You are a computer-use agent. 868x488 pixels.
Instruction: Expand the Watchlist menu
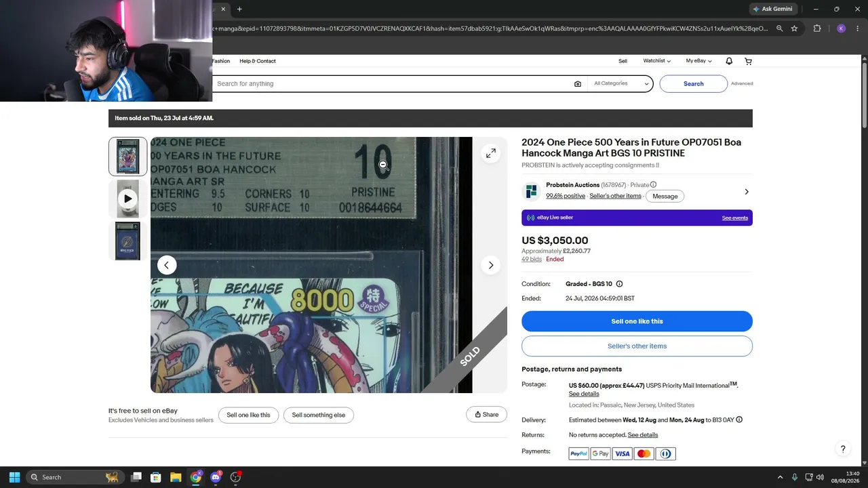click(x=656, y=61)
